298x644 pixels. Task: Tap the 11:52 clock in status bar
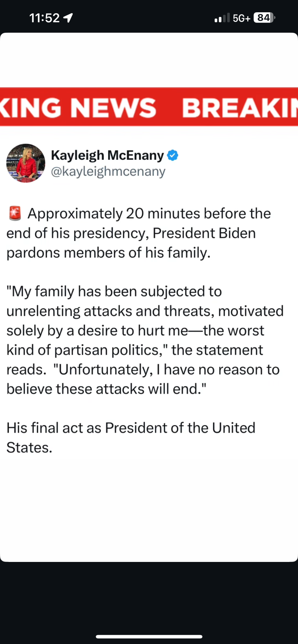coord(44,18)
